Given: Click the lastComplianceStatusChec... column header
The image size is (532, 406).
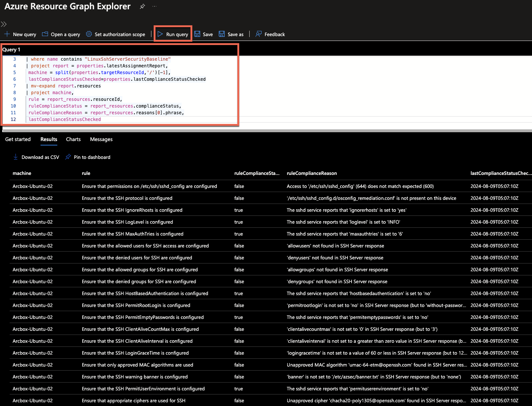Looking at the screenshot, I should point(501,173).
